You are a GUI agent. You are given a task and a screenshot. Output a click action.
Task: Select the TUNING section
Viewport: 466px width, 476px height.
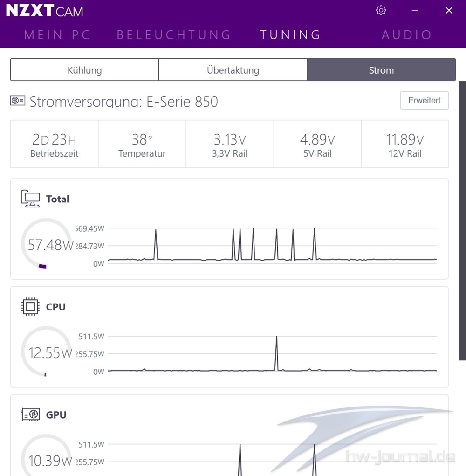[290, 35]
